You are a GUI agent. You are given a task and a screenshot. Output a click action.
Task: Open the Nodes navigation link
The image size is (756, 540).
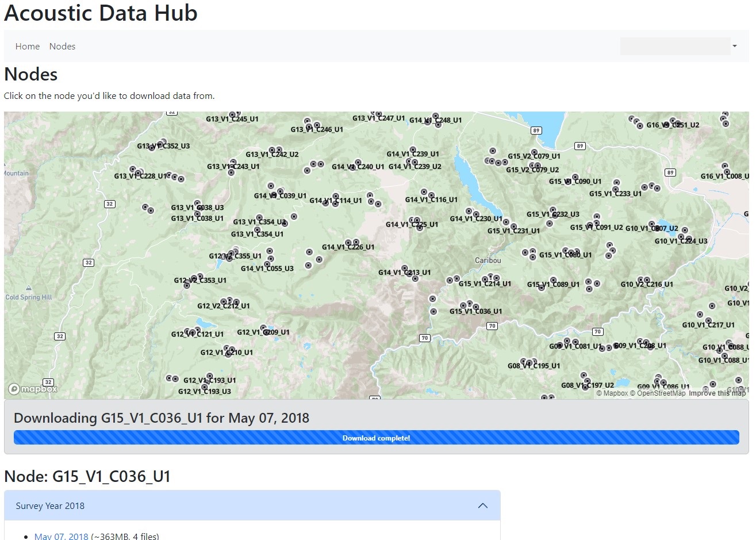pyautogui.click(x=62, y=47)
